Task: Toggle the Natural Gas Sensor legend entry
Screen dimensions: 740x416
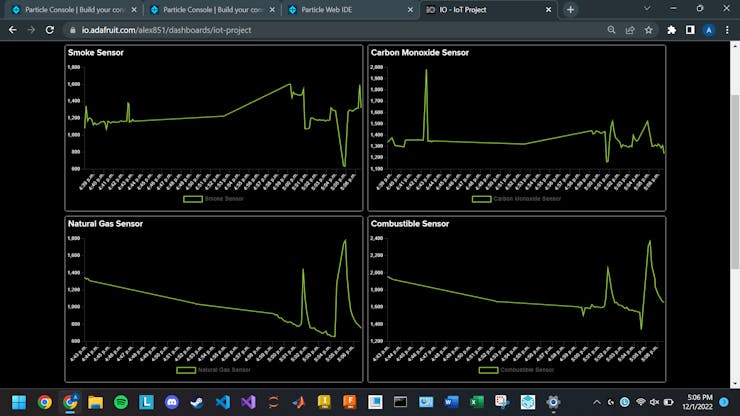Action: tap(213, 370)
